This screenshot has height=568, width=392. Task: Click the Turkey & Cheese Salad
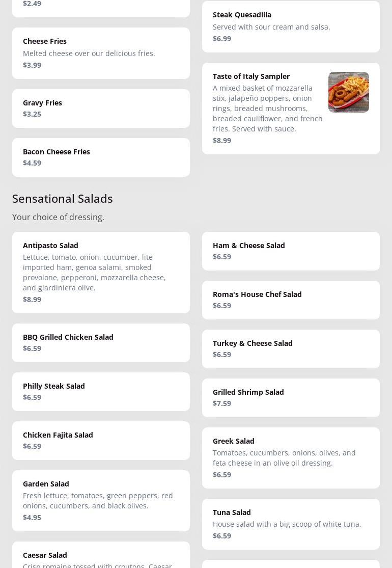pyautogui.click(x=290, y=348)
